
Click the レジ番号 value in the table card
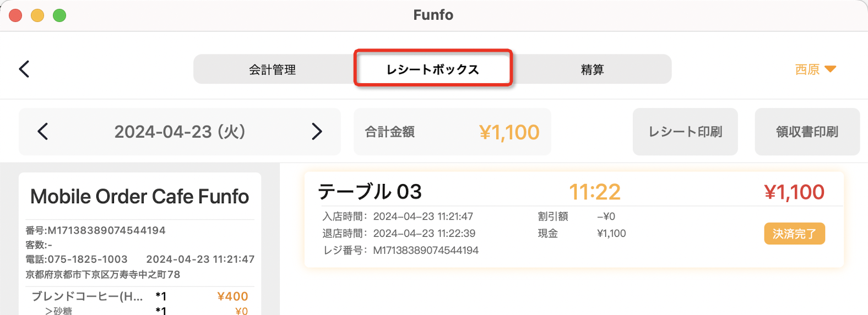[426, 250]
